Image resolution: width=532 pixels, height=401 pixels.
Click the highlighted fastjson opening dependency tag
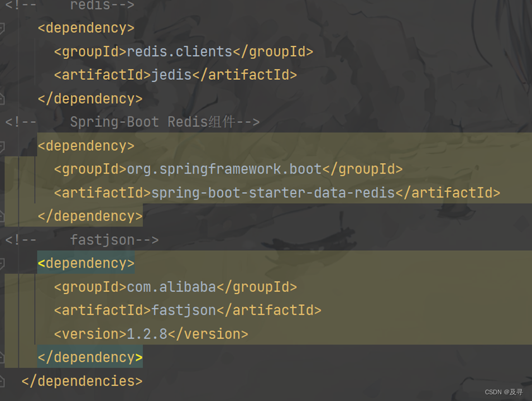click(85, 262)
